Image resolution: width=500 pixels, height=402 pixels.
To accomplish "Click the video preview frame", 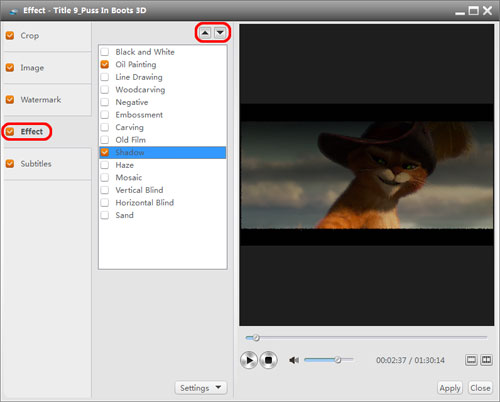I will 367,175.
